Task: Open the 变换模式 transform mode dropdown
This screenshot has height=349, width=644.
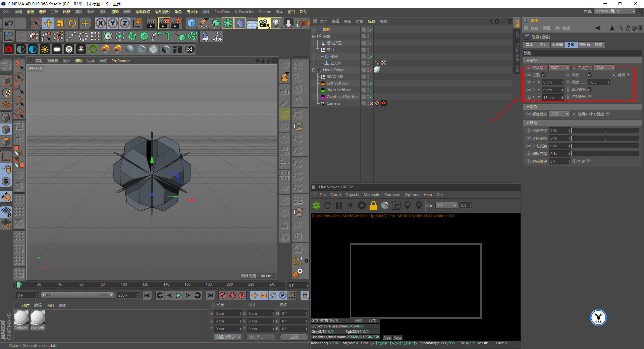Action: point(559,68)
